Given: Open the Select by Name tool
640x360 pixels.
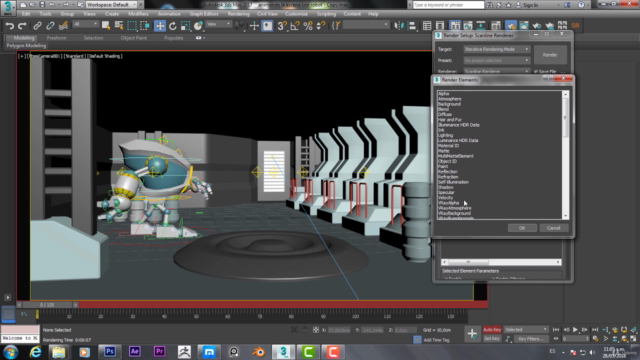Looking at the screenshot, I should tap(119, 26).
